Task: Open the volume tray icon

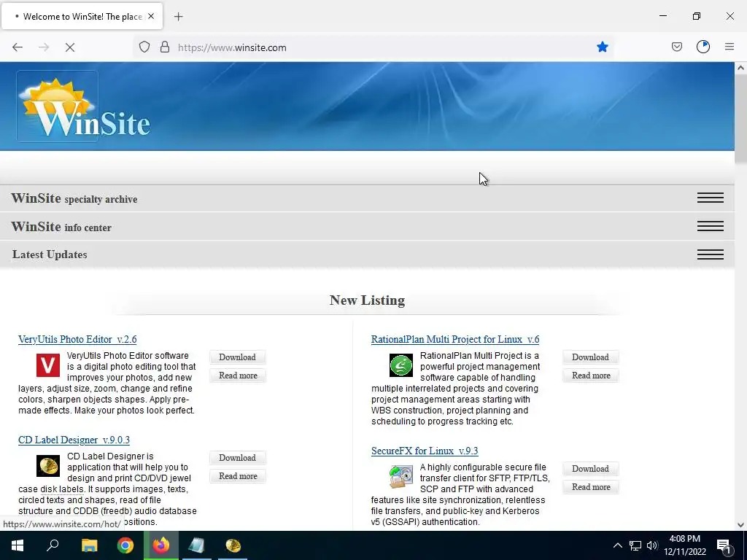Action: click(x=652, y=545)
